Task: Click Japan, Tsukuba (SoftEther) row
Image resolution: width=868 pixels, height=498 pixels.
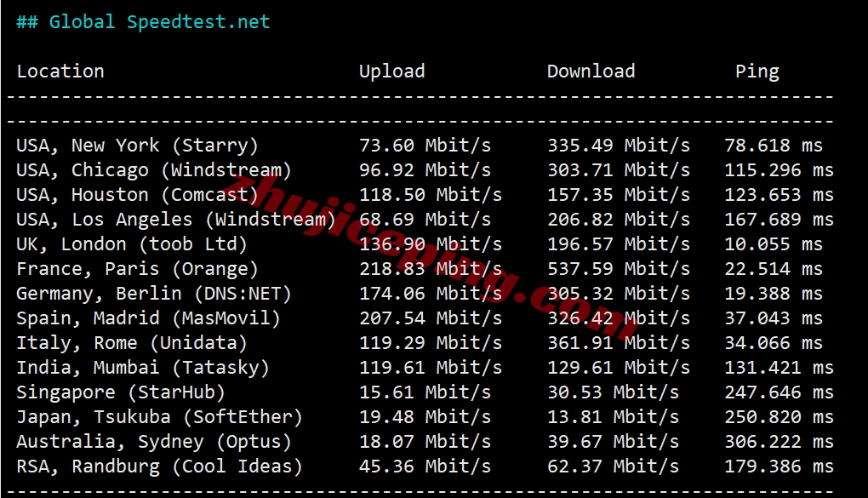Action: 425,417
